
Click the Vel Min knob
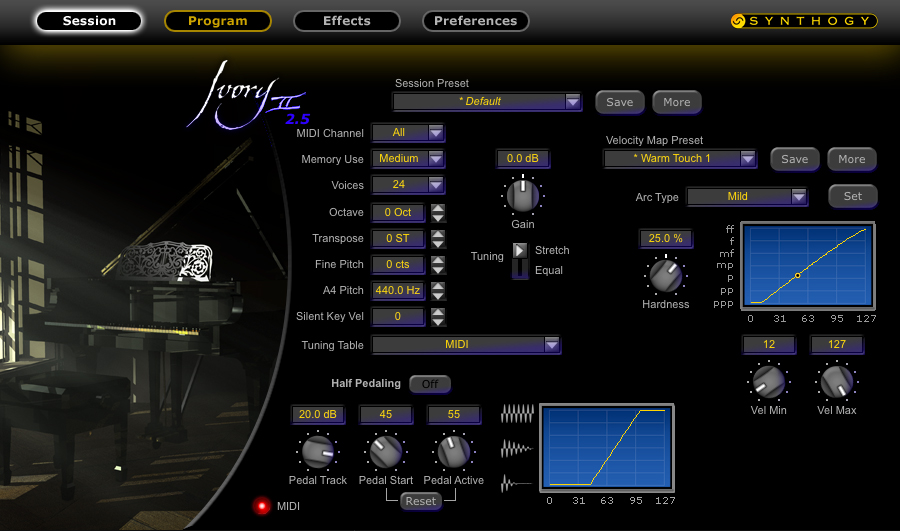(x=769, y=382)
